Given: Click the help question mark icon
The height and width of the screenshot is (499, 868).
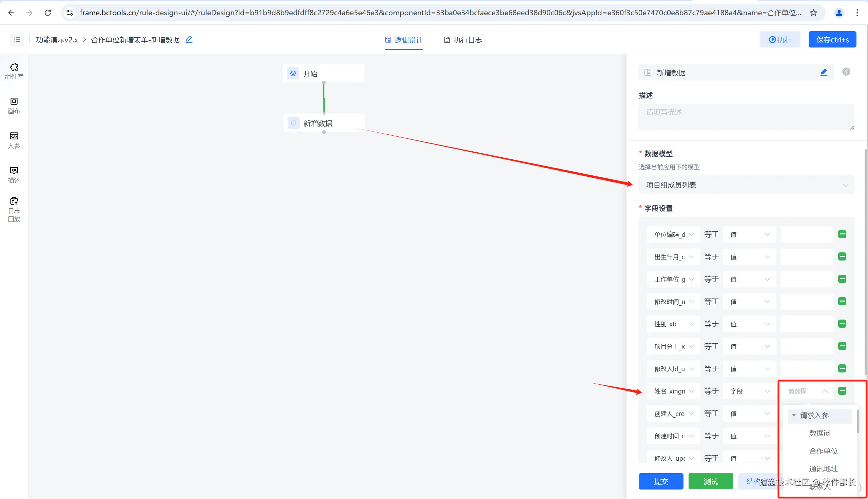Looking at the screenshot, I should (x=846, y=72).
